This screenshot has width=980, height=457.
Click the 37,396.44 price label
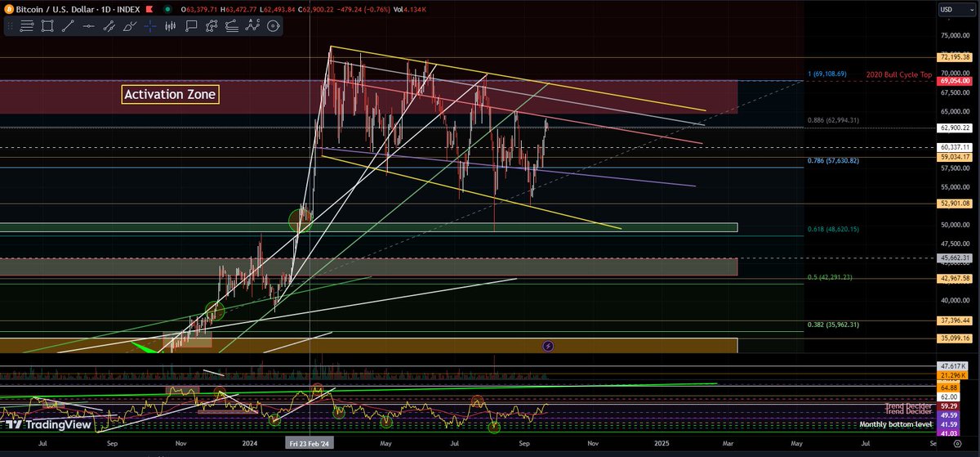pyautogui.click(x=955, y=321)
